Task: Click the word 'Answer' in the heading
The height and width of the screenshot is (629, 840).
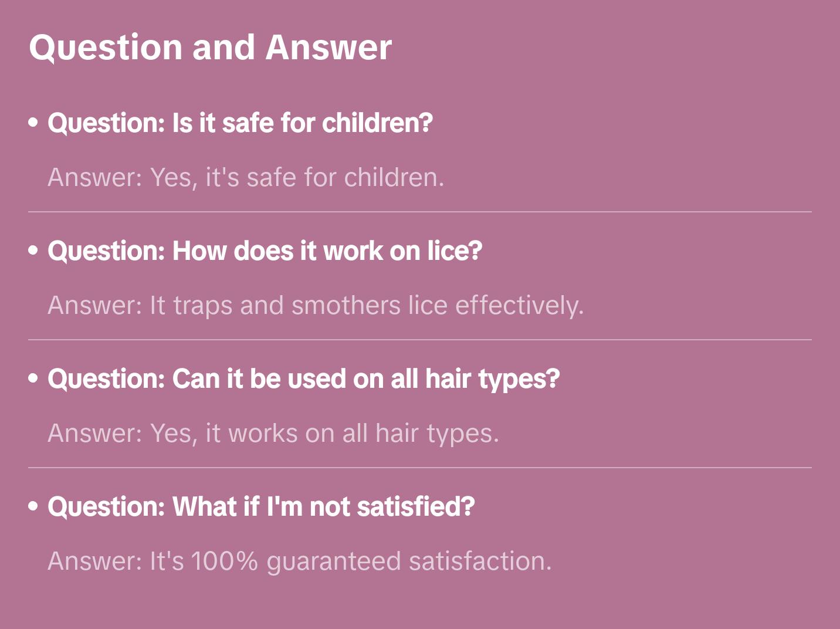Action: pyautogui.click(x=328, y=47)
